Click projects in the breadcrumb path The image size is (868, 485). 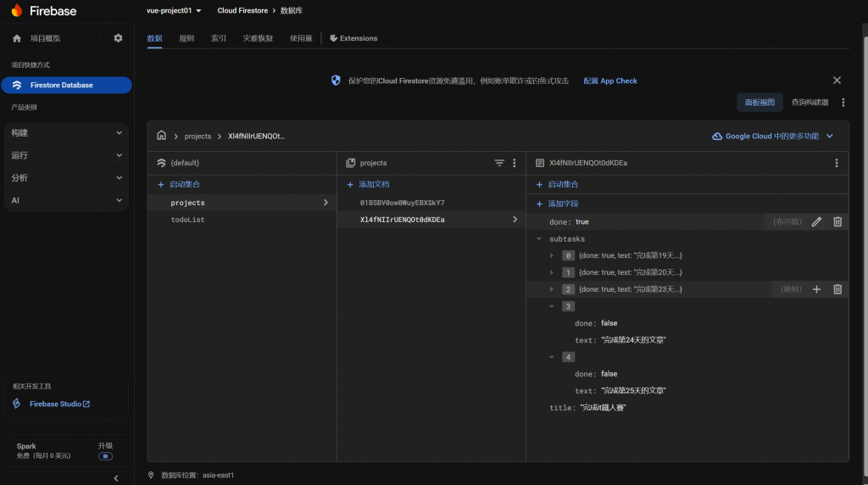click(198, 137)
